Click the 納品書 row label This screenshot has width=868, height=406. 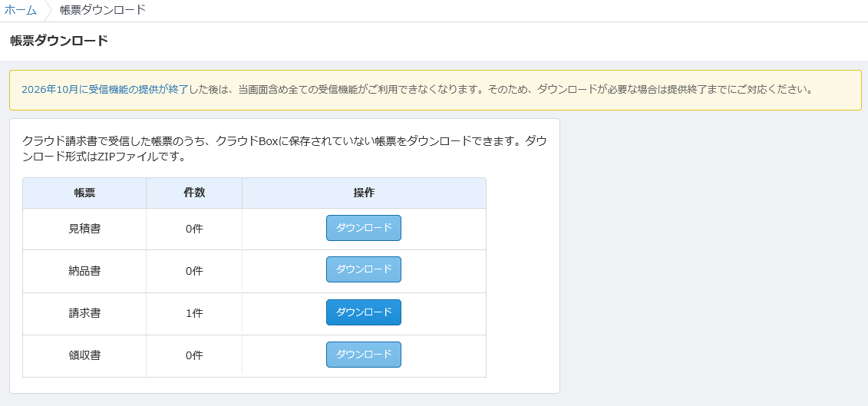[84, 271]
